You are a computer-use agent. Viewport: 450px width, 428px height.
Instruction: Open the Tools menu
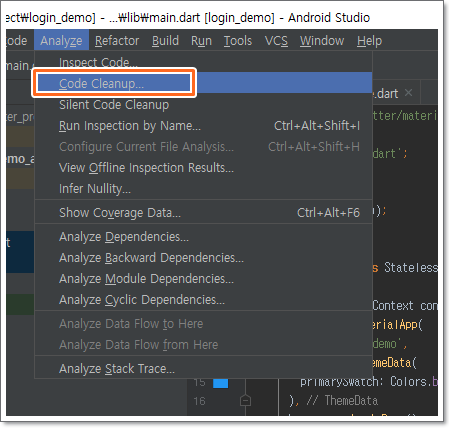238,41
